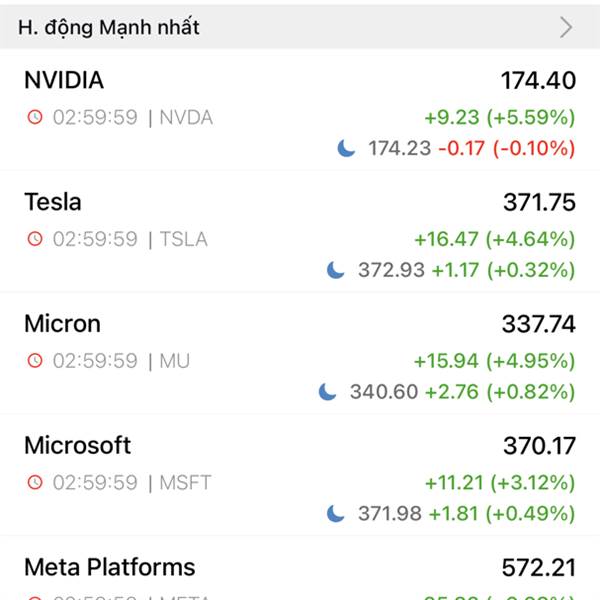Click the clock icon under Micron

coord(35,360)
